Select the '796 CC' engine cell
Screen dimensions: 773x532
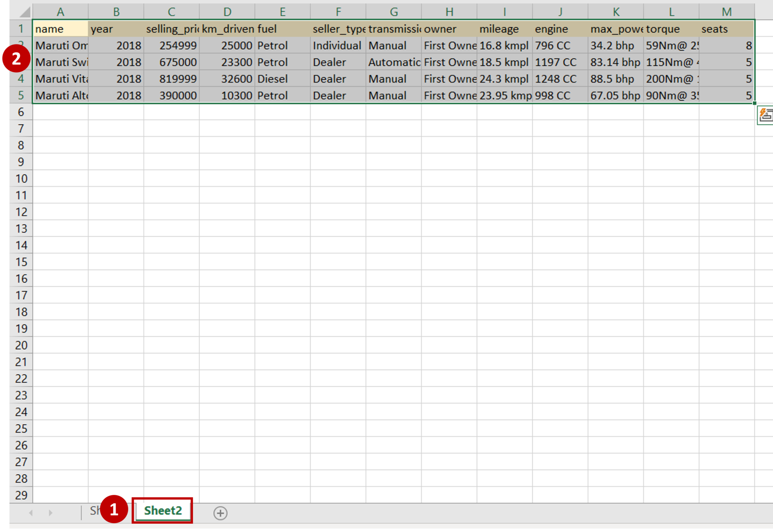560,45
